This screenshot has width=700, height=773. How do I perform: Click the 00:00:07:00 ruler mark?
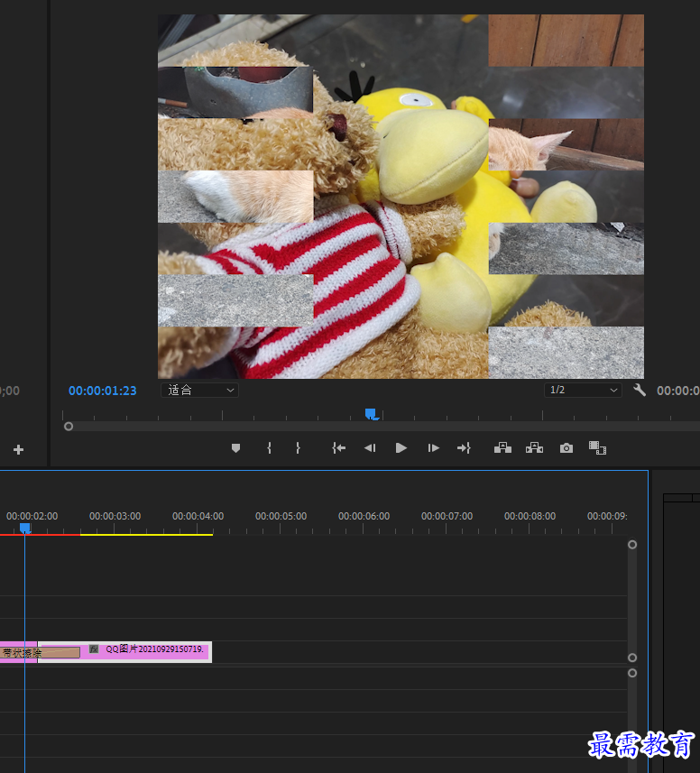[x=447, y=516]
